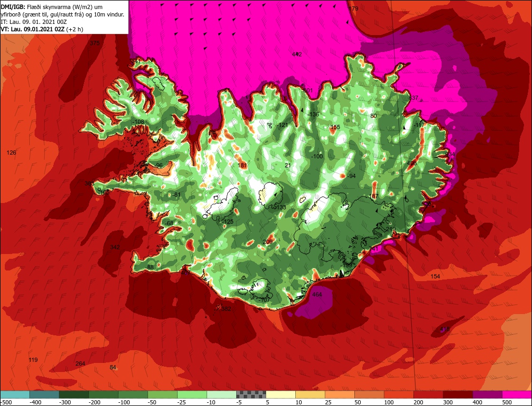Screen dimensions: 532x406
Task: Select the -107 value near the south coast
Action: click(264, 300)
